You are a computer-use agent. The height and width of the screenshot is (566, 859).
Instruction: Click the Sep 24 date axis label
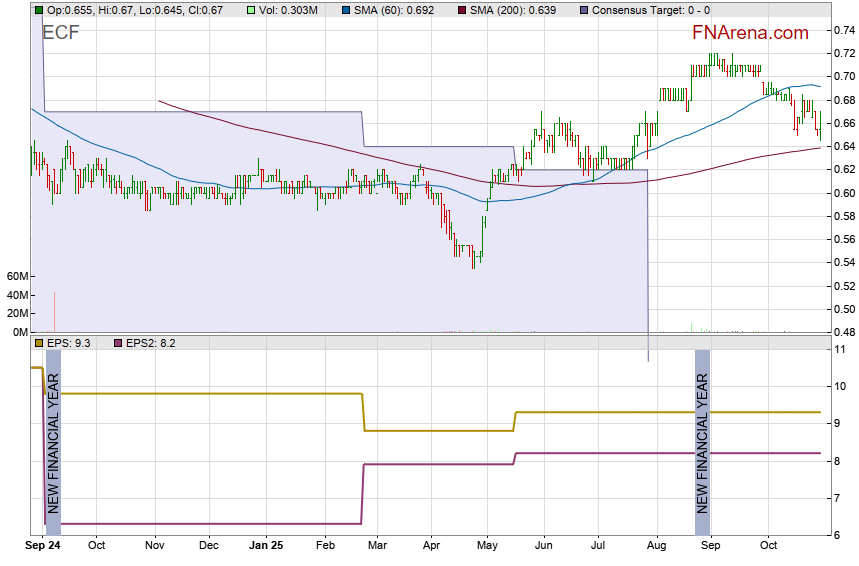coord(42,546)
